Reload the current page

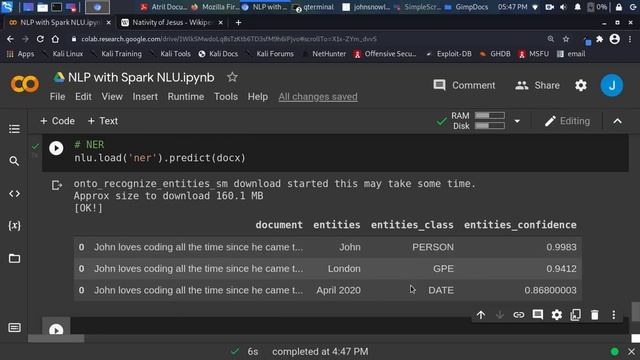pyautogui.click(x=40, y=39)
